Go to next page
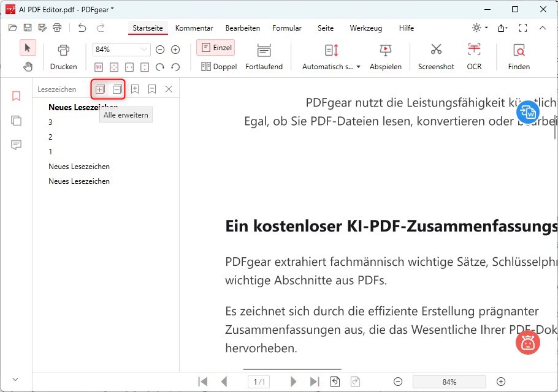 [293, 382]
